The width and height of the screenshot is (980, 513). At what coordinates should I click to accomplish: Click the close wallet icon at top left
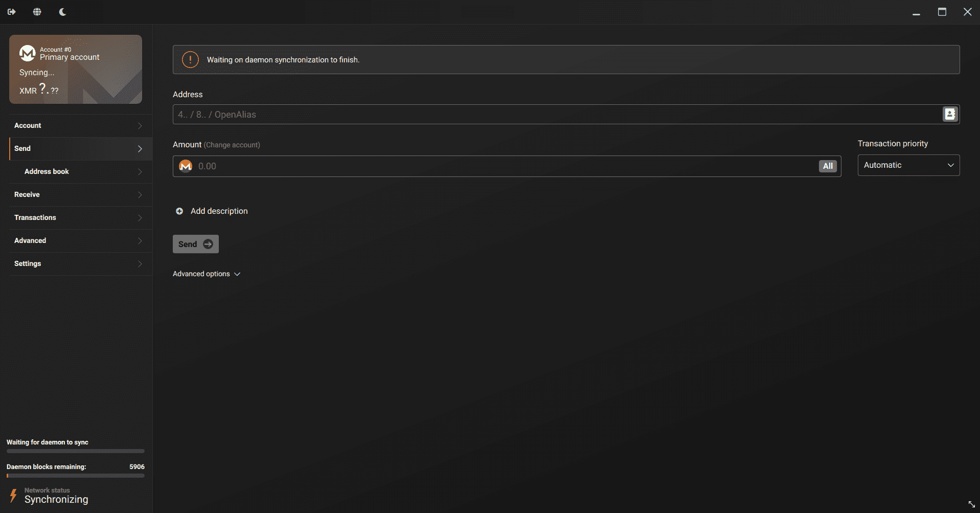(x=12, y=12)
